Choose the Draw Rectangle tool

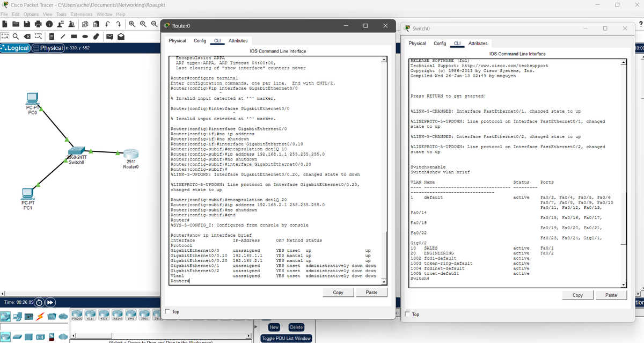[x=74, y=36]
